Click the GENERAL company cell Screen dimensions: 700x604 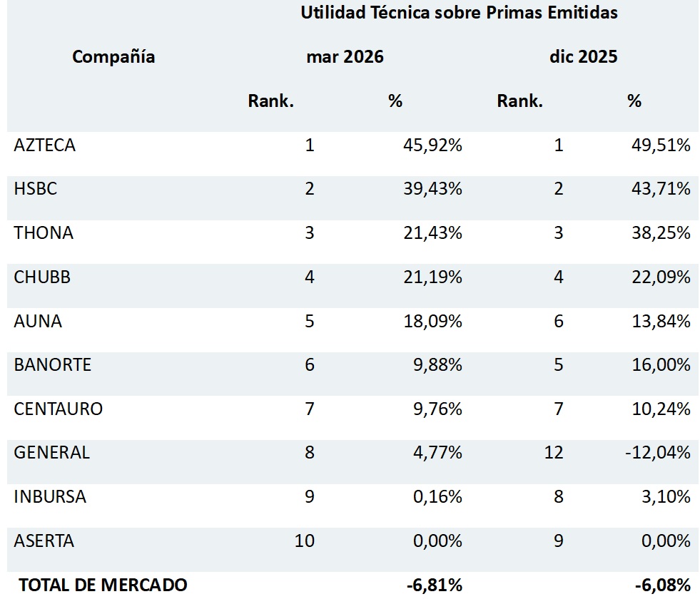pyautogui.click(x=52, y=453)
